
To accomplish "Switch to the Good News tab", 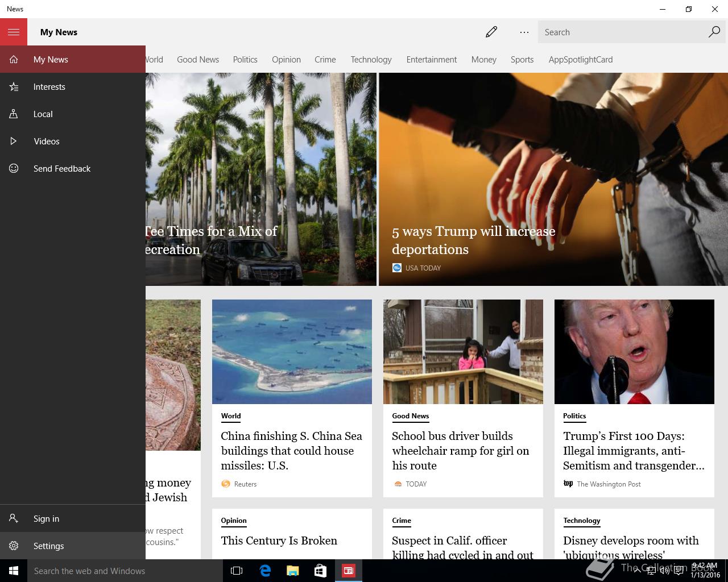I will (198, 59).
